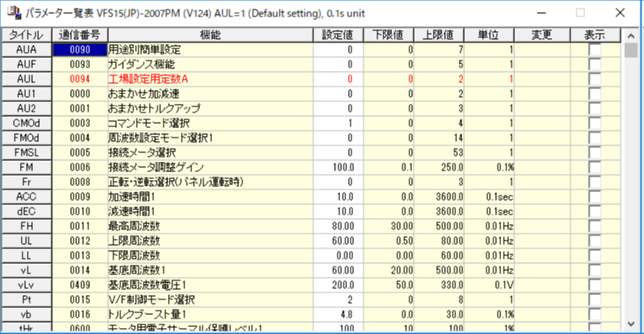Click the 0.1V unit cell in vLv row
The image size is (644, 334).
click(489, 286)
